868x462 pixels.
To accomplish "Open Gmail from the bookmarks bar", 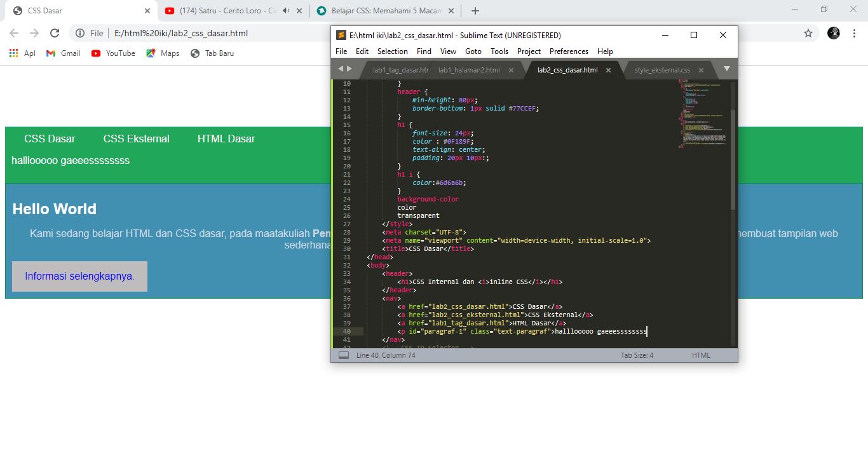I will point(63,53).
